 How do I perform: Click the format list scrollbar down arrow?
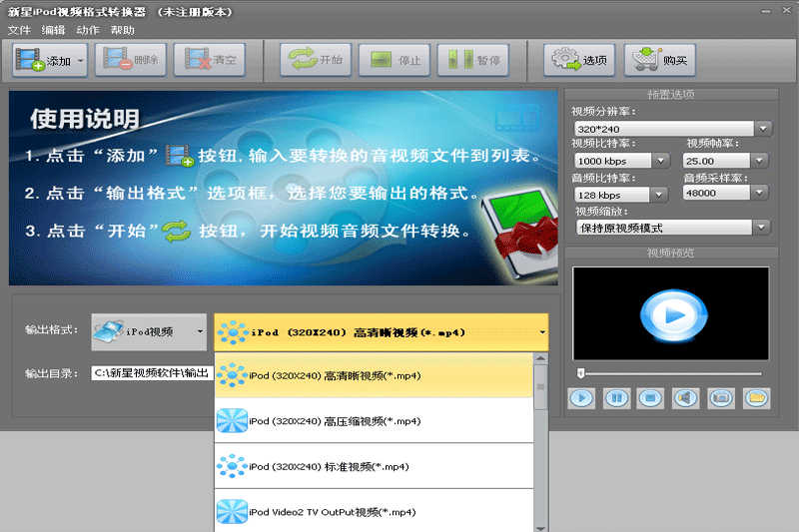tap(540, 528)
